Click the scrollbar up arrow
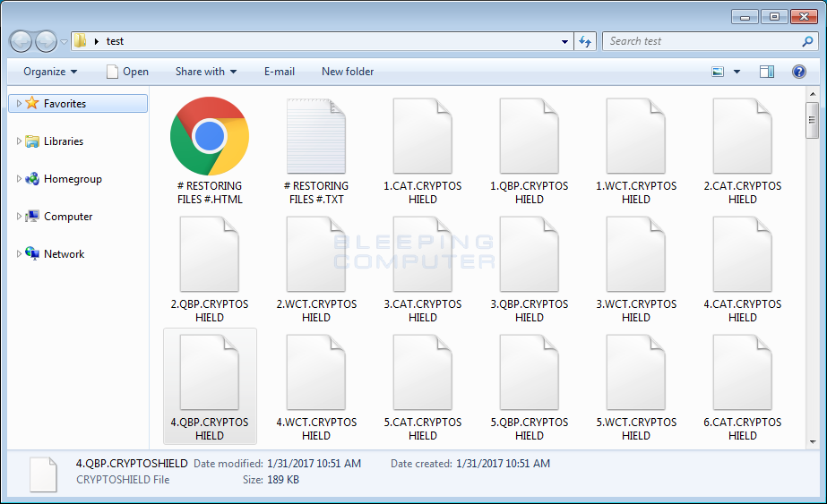Image resolution: width=827 pixels, height=504 pixels. (813, 94)
